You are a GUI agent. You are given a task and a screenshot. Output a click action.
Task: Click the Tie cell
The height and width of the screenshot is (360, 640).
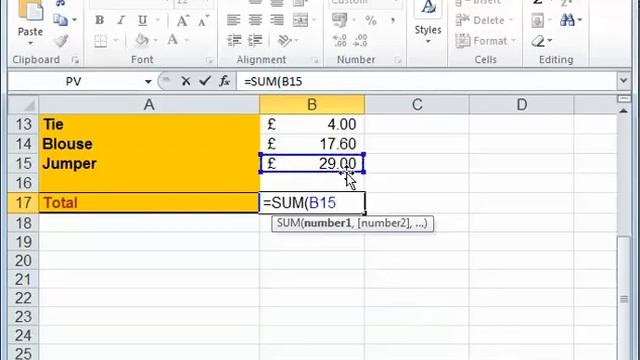[149, 124]
